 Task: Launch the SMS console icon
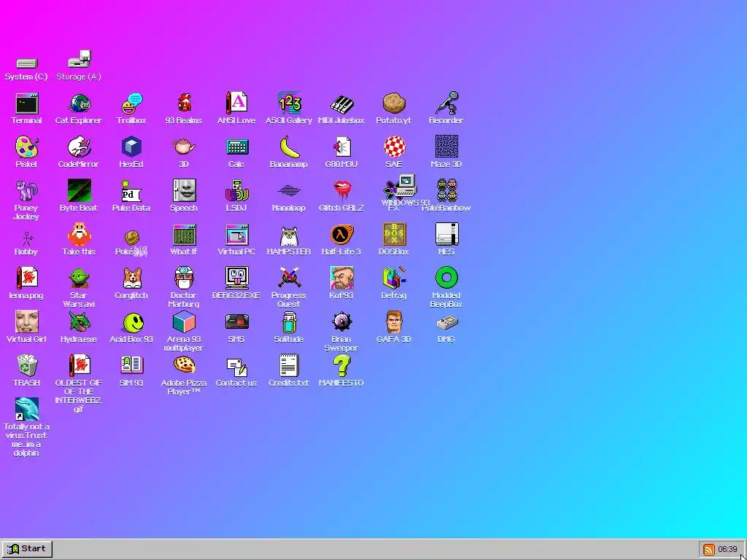[x=236, y=322]
